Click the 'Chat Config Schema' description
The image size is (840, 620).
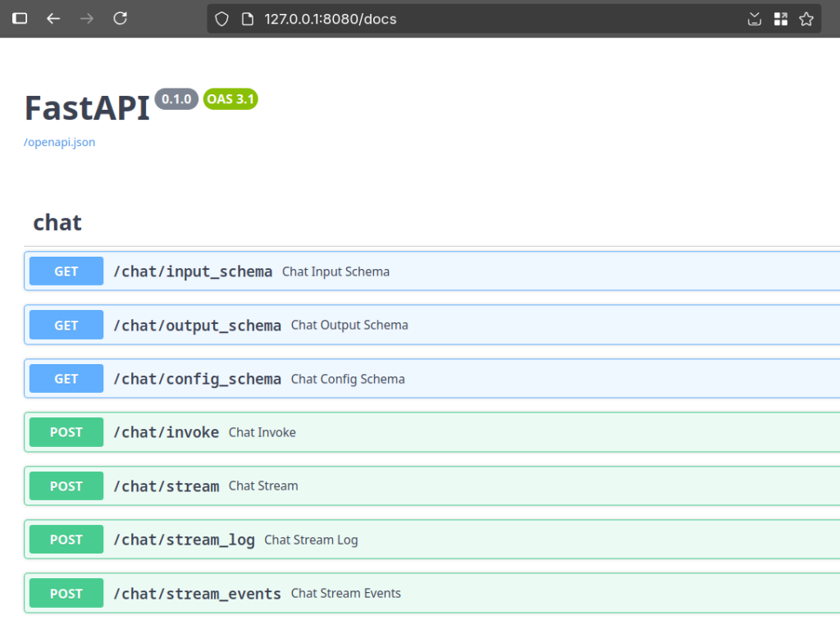coord(348,379)
